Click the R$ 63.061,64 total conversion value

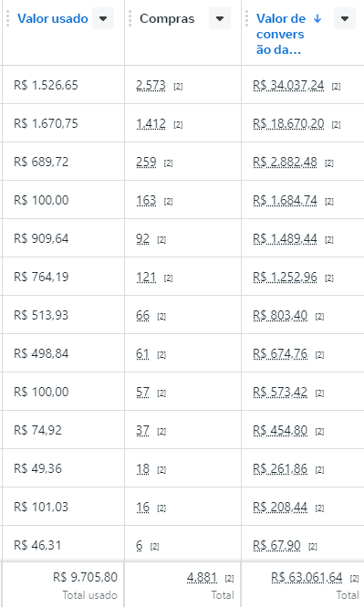click(307, 577)
